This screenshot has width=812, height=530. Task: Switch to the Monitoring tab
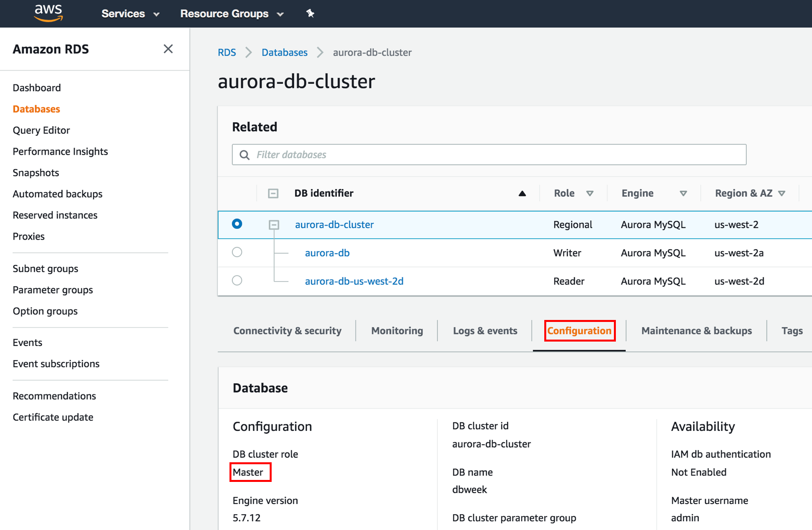[397, 331]
